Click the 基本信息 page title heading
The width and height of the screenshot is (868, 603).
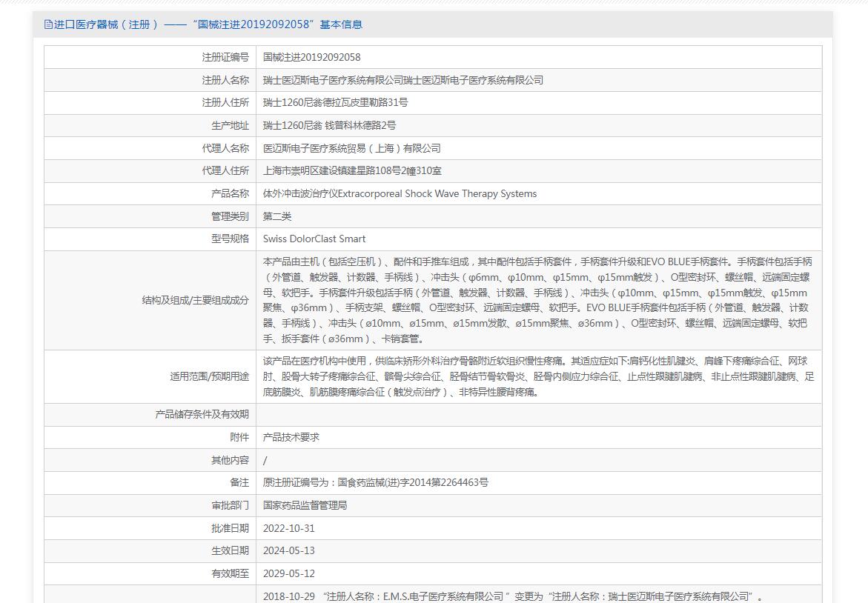pyautogui.click(x=203, y=24)
